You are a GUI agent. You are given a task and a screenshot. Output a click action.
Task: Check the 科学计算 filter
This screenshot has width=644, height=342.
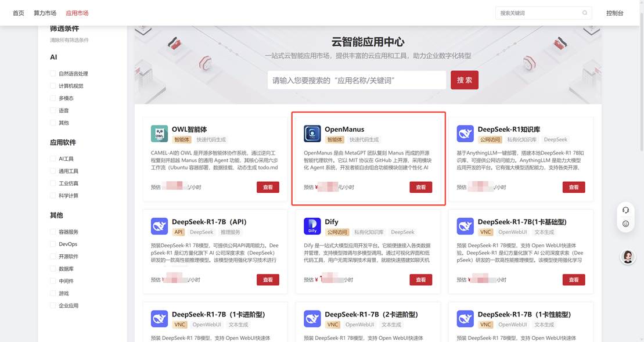click(x=53, y=196)
